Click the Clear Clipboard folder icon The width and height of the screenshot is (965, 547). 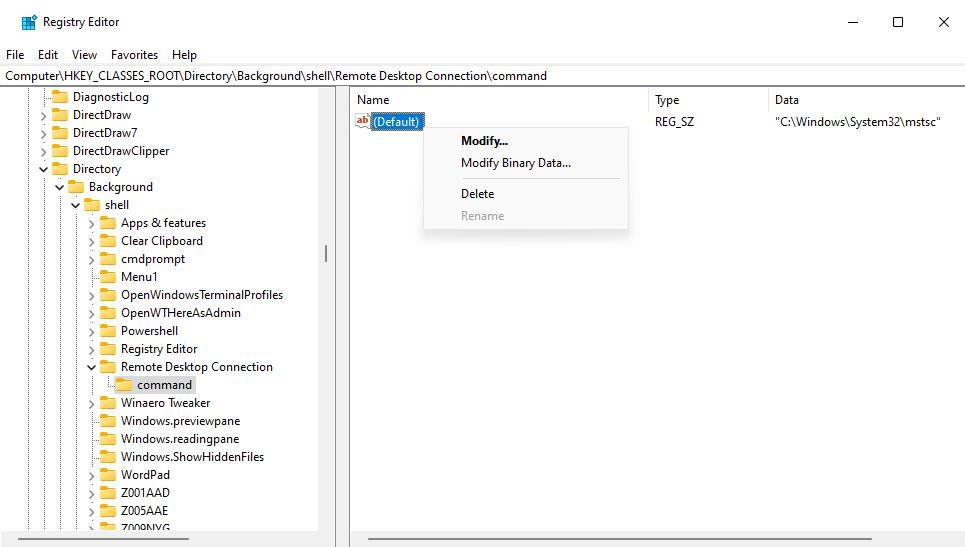[108, 241]
